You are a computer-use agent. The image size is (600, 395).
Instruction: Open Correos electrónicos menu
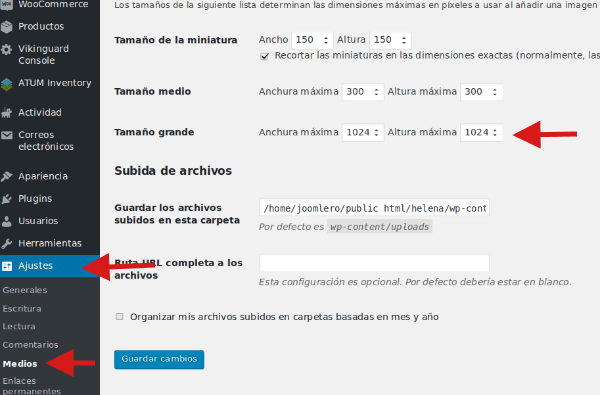click(x=46, y=140)
